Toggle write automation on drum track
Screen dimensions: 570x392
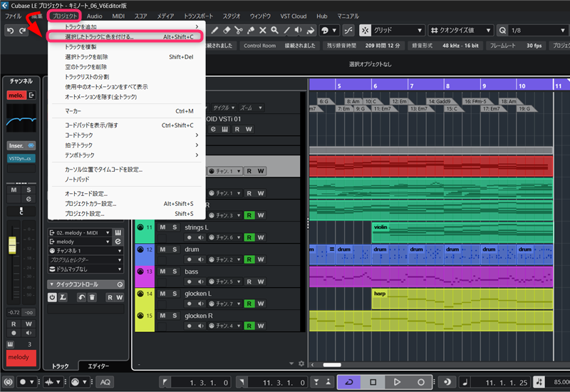click(x=261, y=259)
